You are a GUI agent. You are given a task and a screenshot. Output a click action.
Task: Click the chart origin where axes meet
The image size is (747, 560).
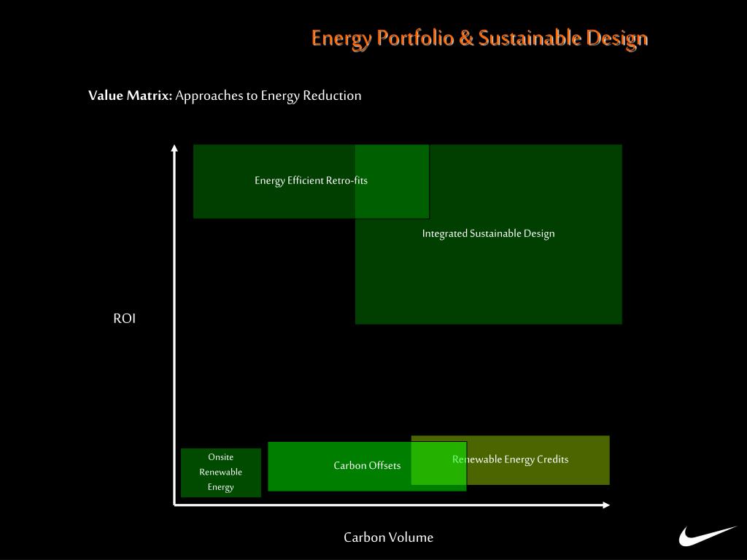click(x=174, y=505)
